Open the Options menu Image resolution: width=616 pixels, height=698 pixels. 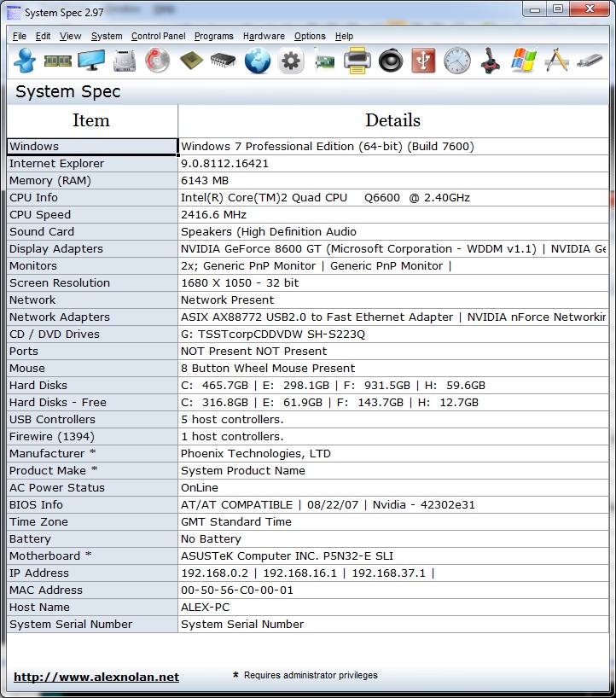[310, 37]
